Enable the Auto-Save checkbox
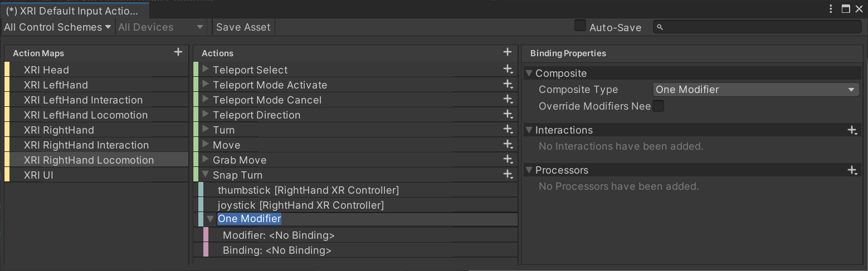Viewport: 868px width, 271px height. click(x=580, y=26)
